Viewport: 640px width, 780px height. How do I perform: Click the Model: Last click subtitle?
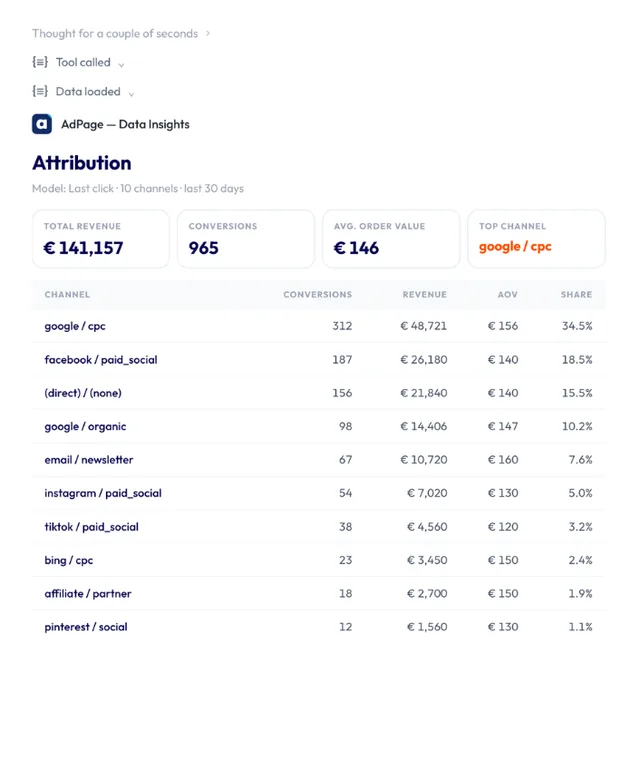coord(138,189)
